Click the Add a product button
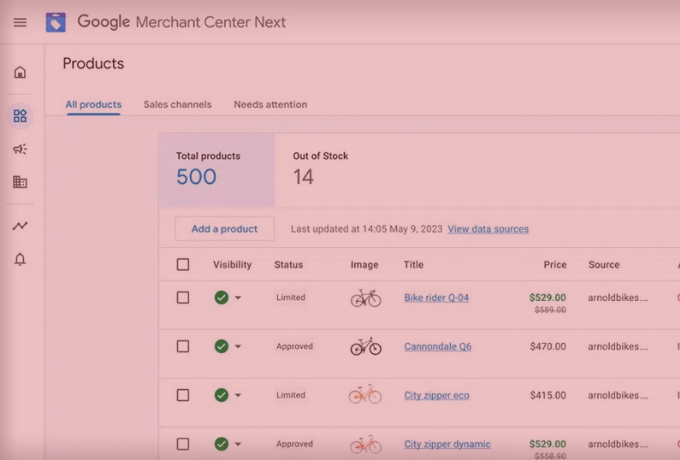The width and height of the screenshot is (680, 460). pos(225,229)
